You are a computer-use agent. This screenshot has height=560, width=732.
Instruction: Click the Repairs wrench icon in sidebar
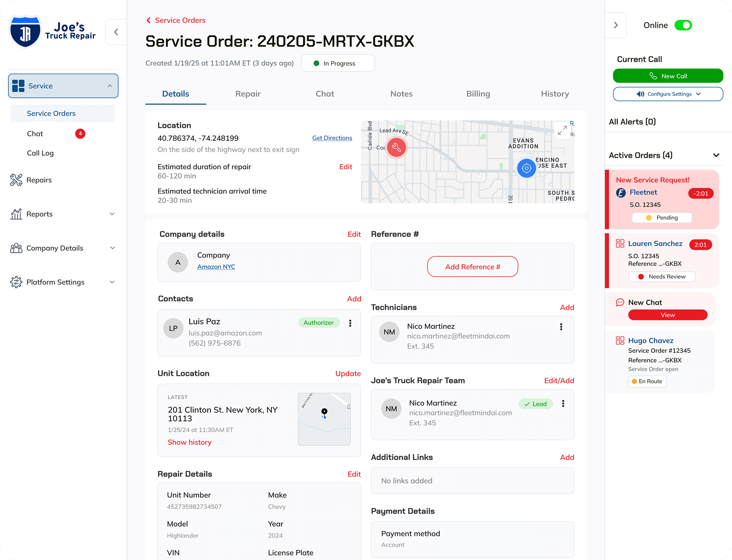(16, 180)
